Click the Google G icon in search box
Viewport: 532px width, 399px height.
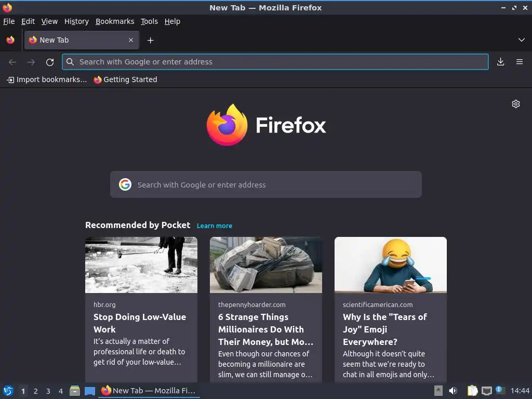(125, 184)
